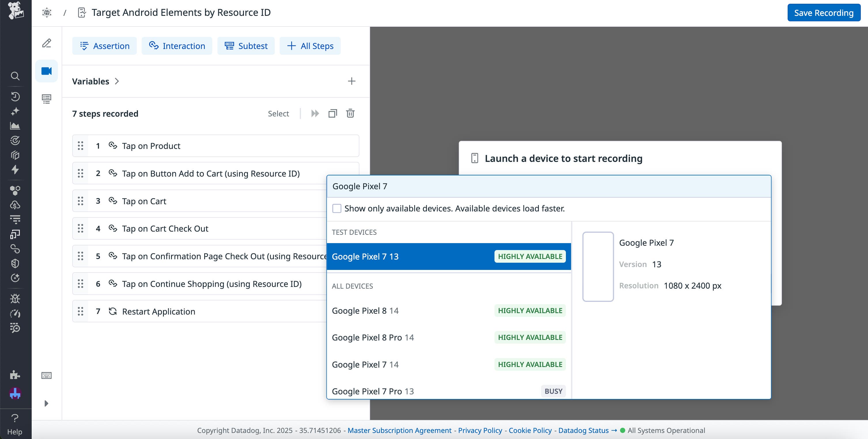Click the video camera recorder icon

(x=46, y=71)
